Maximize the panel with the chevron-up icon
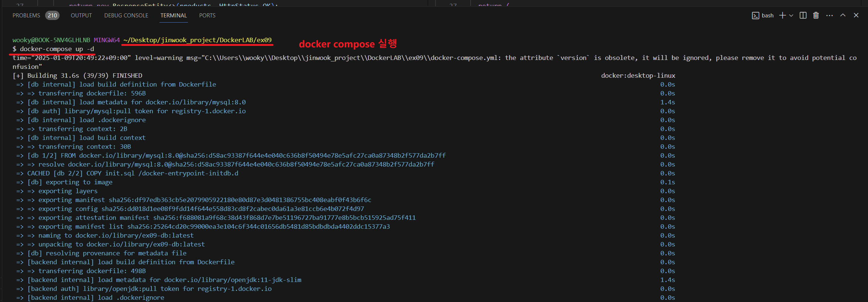Image resolution: width=868 pixels, height=302 pixels. [843, 15]
